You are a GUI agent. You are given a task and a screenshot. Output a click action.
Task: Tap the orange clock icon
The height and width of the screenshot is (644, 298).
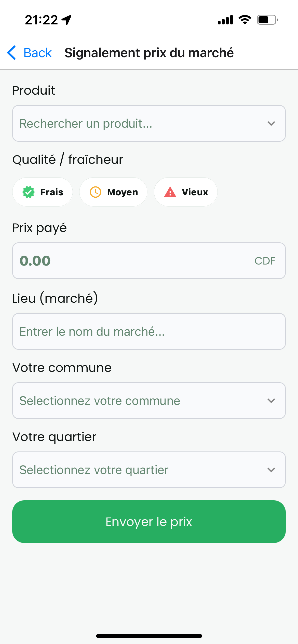(96, 192)
